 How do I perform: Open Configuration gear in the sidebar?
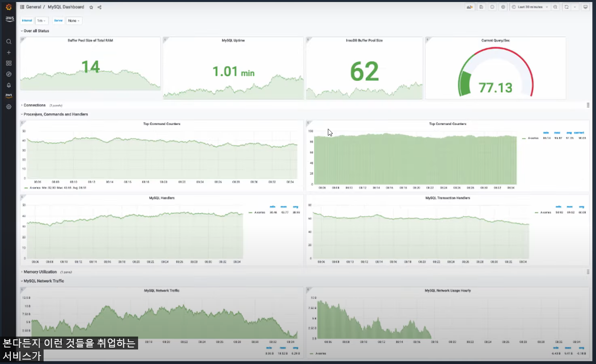(x=8, y=107)
